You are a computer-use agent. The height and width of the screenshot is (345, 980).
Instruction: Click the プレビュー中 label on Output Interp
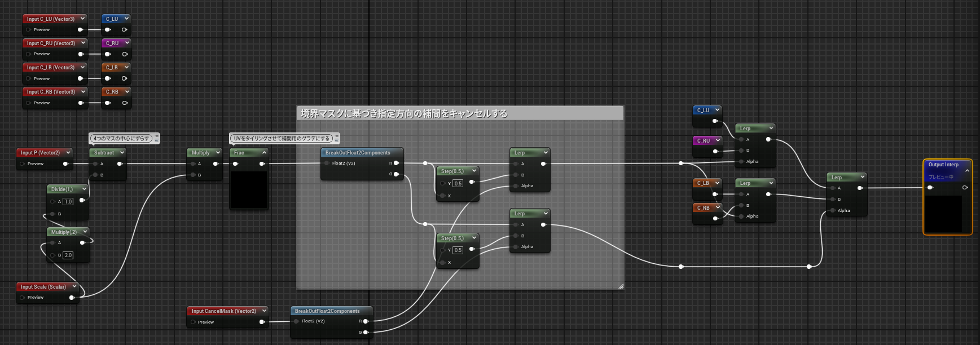(x=941, y=177)
